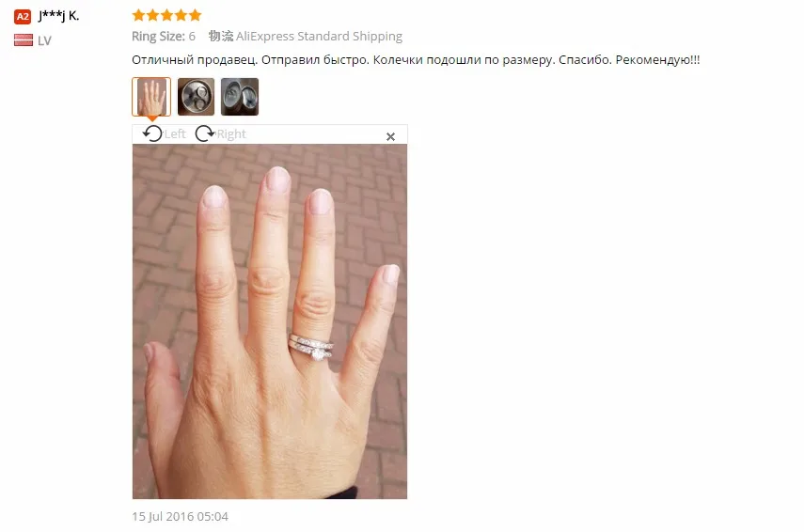Image resolution: width=804 pixels, height=532 pixels.
Task: Click the Left rotate label
Action: click(x=175, y=134)
